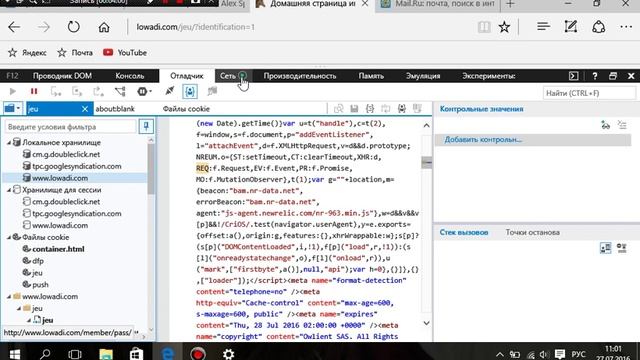Switch to the Стек вызовов tab
640x360 pixels.
[464, 232]
